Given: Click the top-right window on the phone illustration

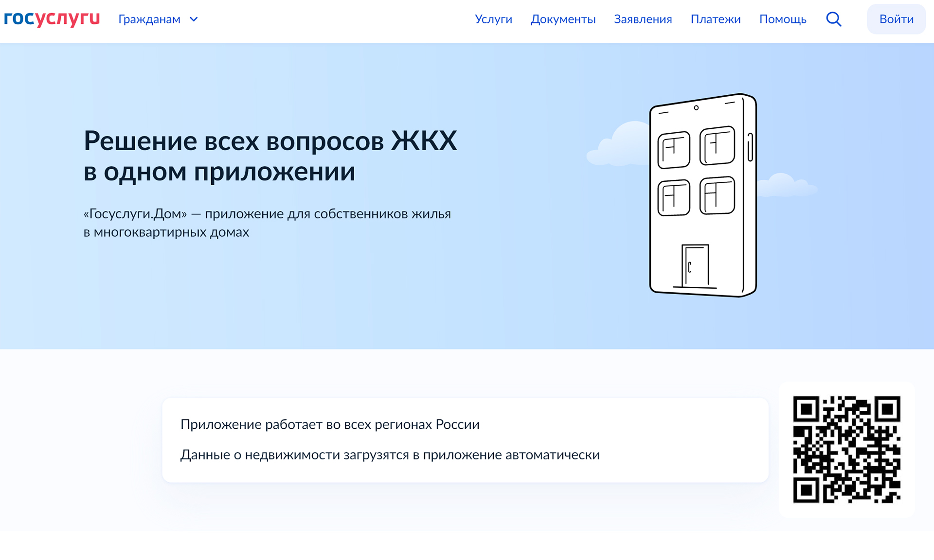Looking at the screenshot, I should click(x=717, y=145).
